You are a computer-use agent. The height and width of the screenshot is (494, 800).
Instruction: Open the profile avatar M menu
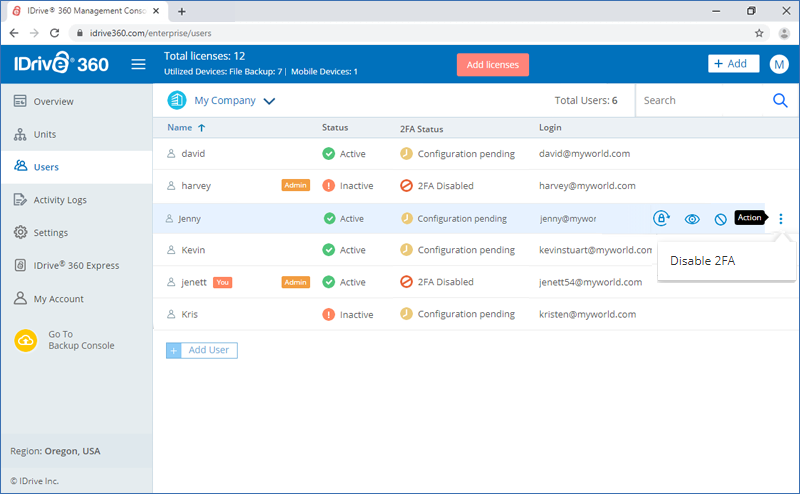coord(779,64)
